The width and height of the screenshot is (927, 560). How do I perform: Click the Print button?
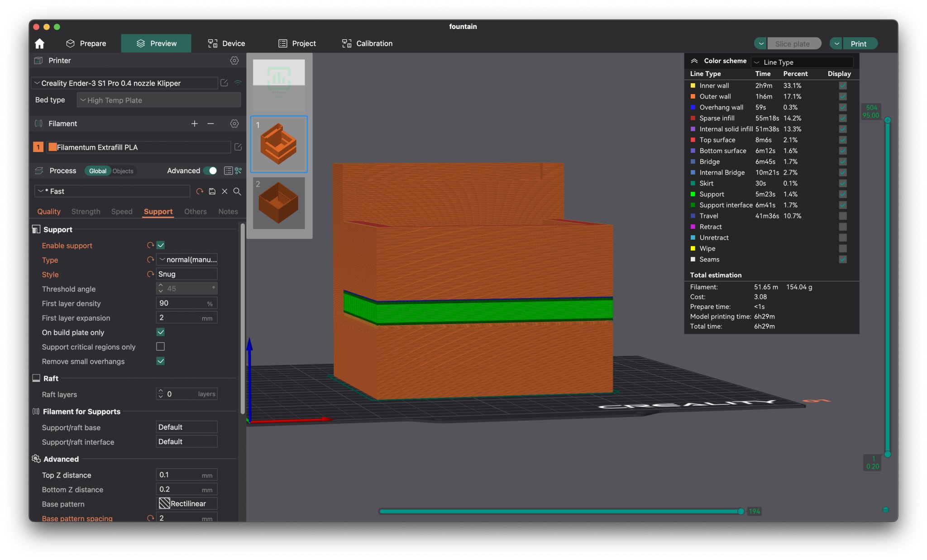point(858,43)
